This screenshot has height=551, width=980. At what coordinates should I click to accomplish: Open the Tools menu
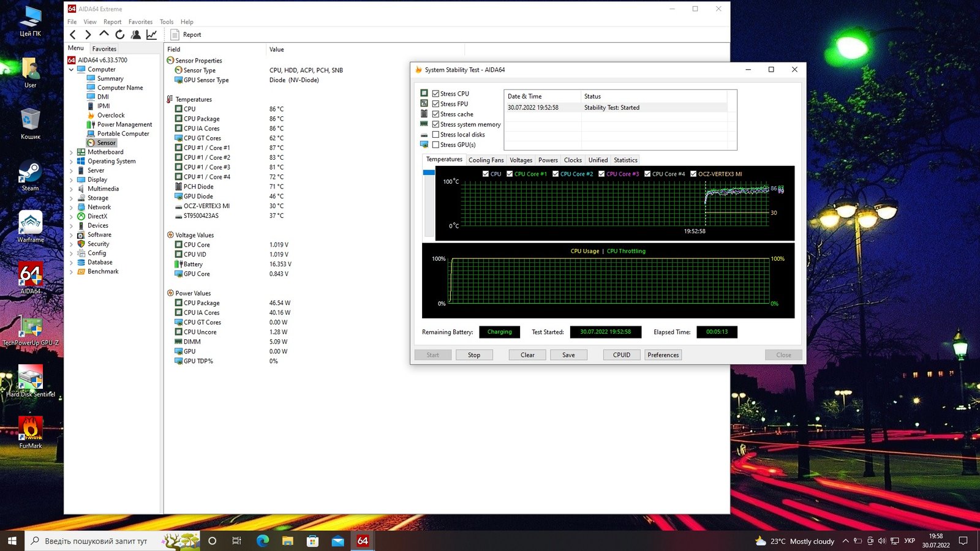[x=166, y=22]
